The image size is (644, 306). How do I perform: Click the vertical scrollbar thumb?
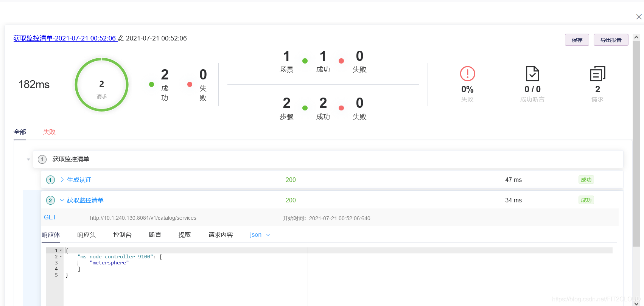point(636,144)
